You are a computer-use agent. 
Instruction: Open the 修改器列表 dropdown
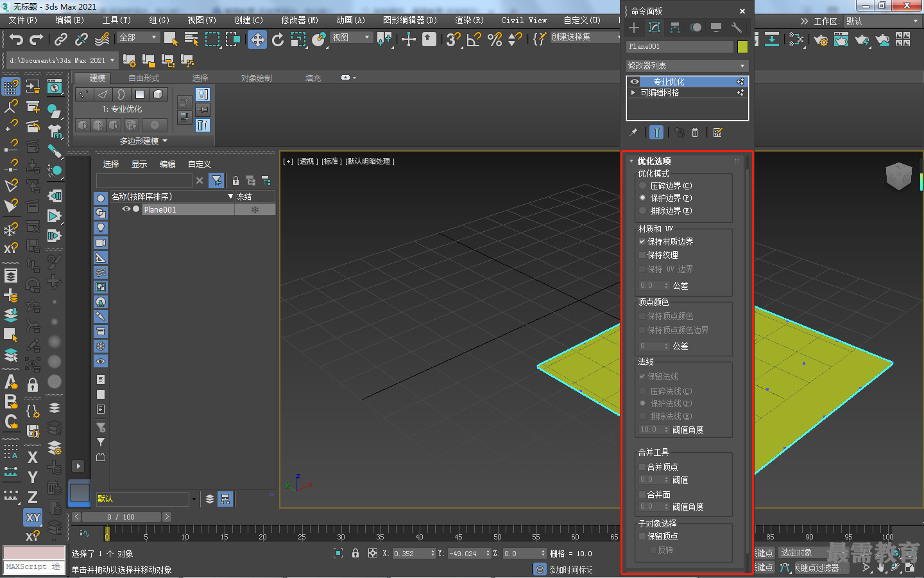(x=687, y=66)
